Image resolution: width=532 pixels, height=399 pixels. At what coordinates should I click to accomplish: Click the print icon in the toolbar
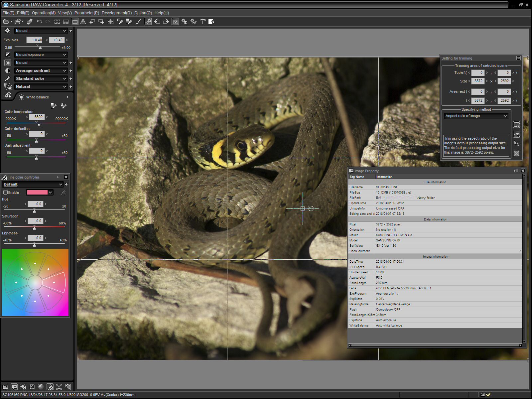pyautogui.click(x=30, y=22)
